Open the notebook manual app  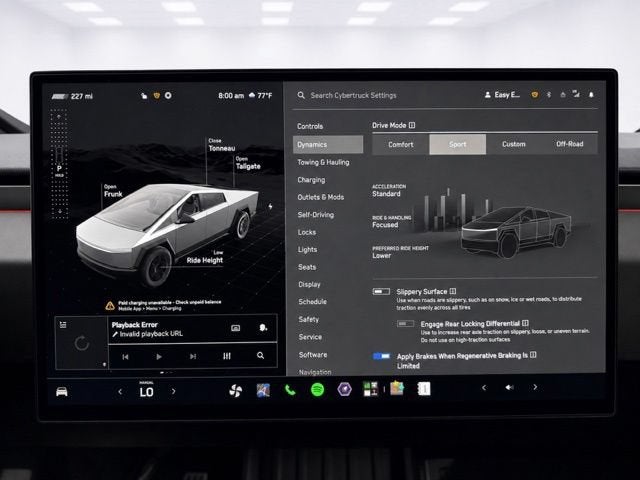pyautogui.click(x=424, y=389)
